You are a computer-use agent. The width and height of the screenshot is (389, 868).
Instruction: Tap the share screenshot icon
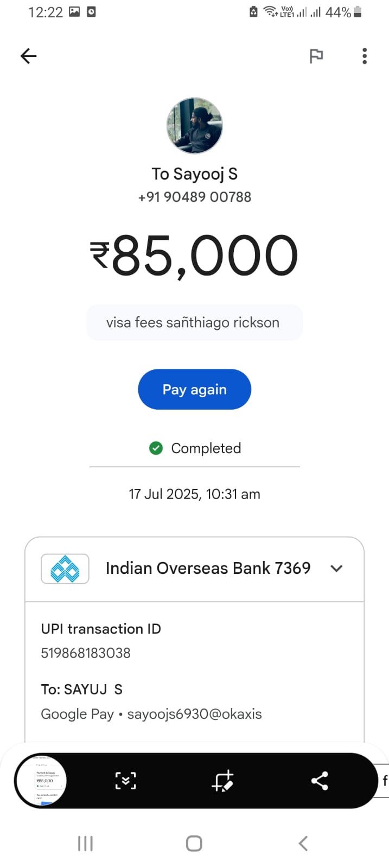coord(320,781)
